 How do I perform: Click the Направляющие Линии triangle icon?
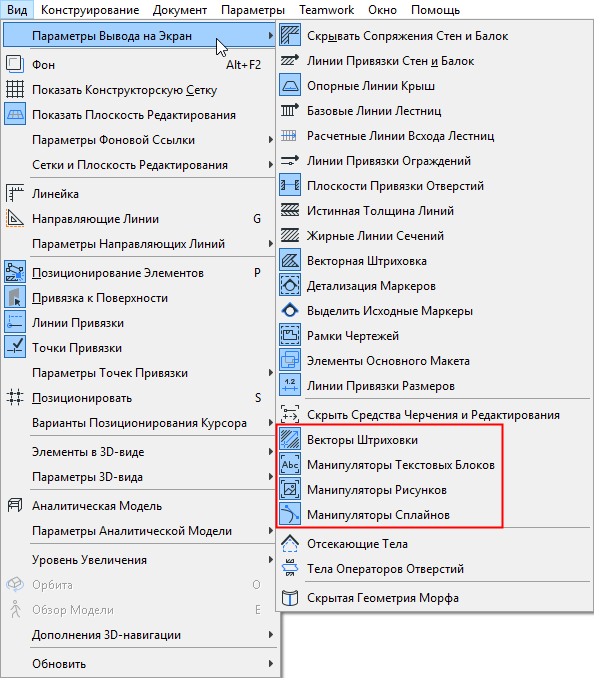(15, 219)
